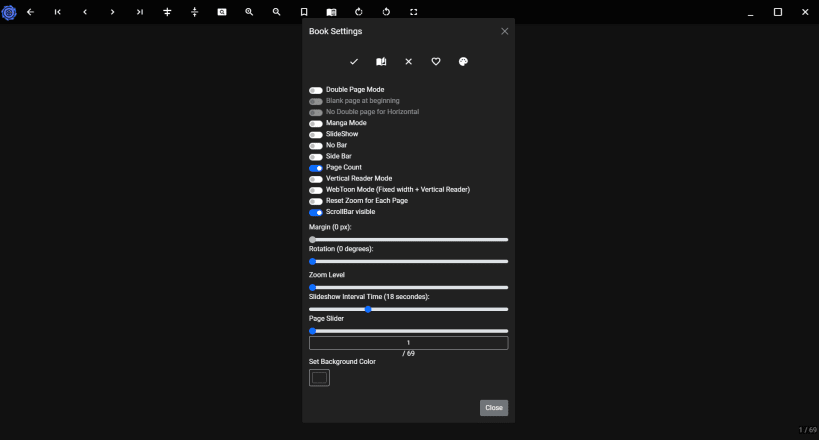Close Book Settings with top-right X
Viewport: 819px width, 440px height.
click(x=505, y=31)
